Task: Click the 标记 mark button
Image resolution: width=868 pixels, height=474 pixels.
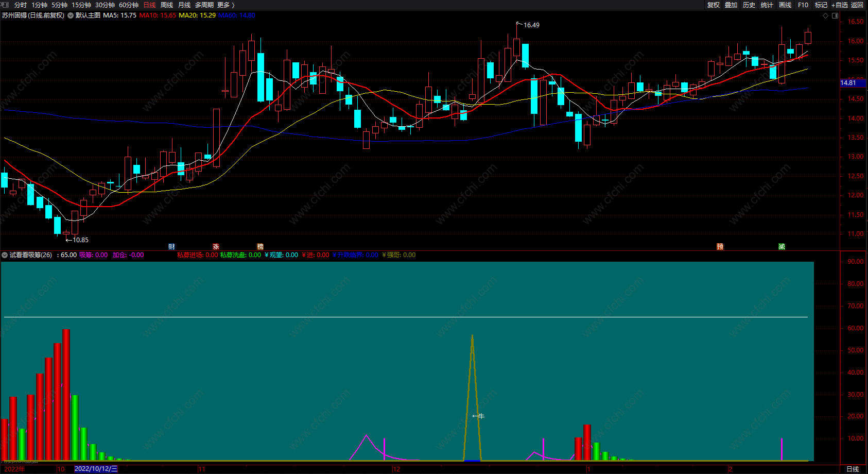Action: [821, 5]
